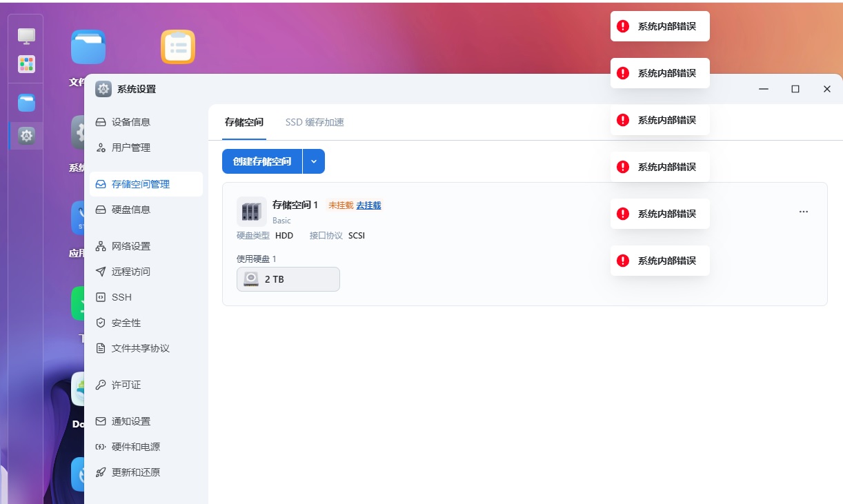Click the 通知设置 envelope icon
843x504 pixels.
[101, 421]
